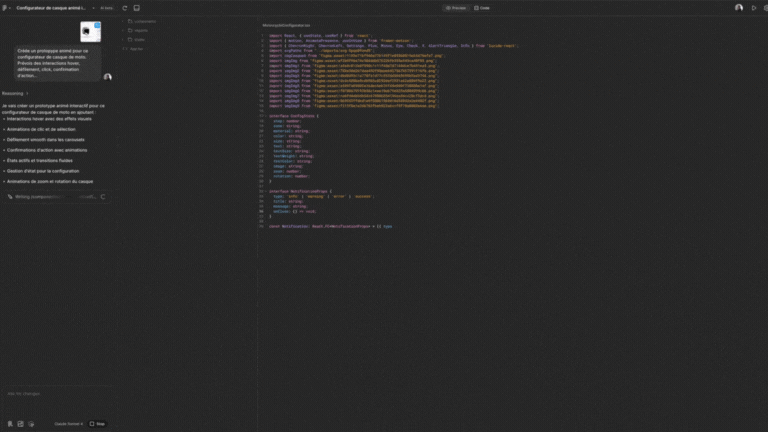The image size is (768, 432).
Task: Switch to the Preview tab
Action: [x=457, y=7]
